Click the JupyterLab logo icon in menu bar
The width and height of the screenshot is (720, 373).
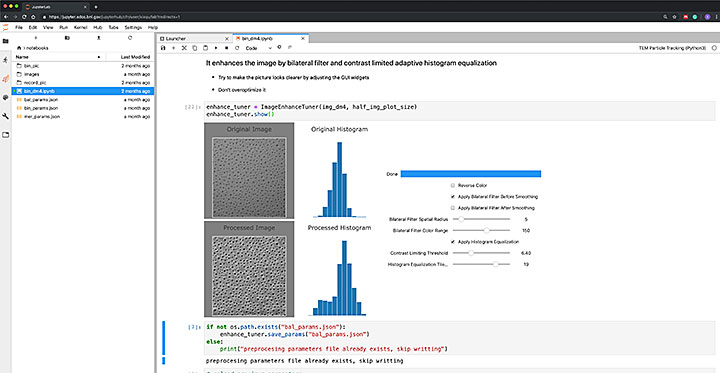[x=6, y=27]
